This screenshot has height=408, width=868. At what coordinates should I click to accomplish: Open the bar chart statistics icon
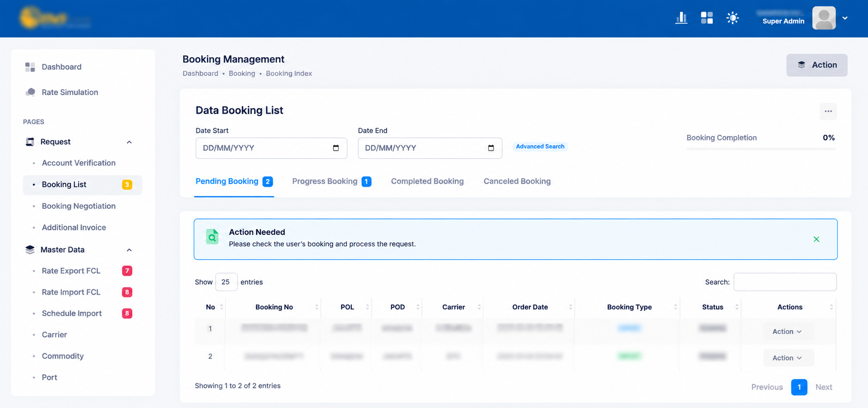[x=681, y=18]
